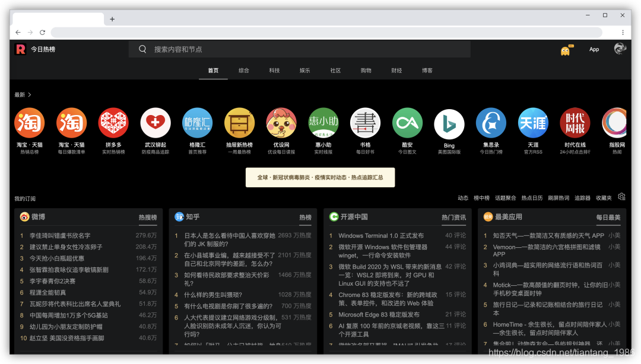
Task: Open the 酷安 icon
Action: point(408,123)
